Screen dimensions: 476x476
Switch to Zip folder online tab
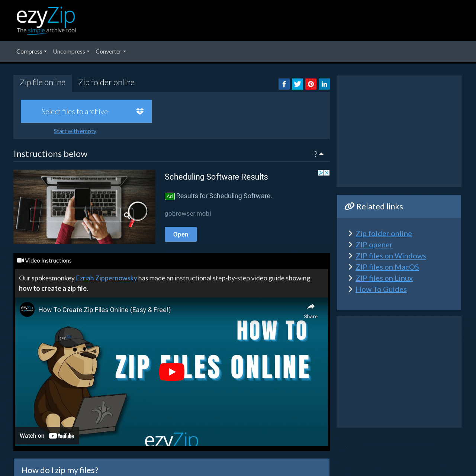click(x=106, y=83)
